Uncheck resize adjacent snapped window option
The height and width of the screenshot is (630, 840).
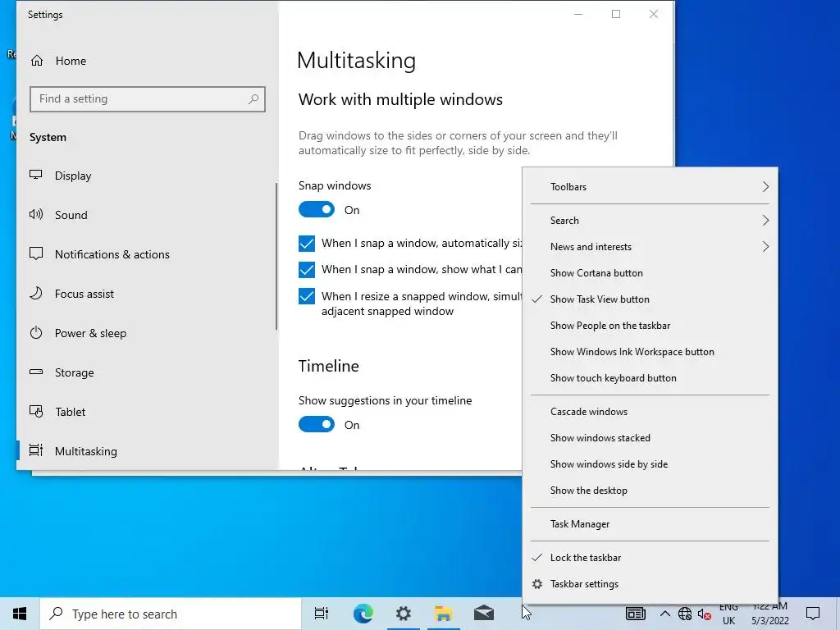point(307,295)
